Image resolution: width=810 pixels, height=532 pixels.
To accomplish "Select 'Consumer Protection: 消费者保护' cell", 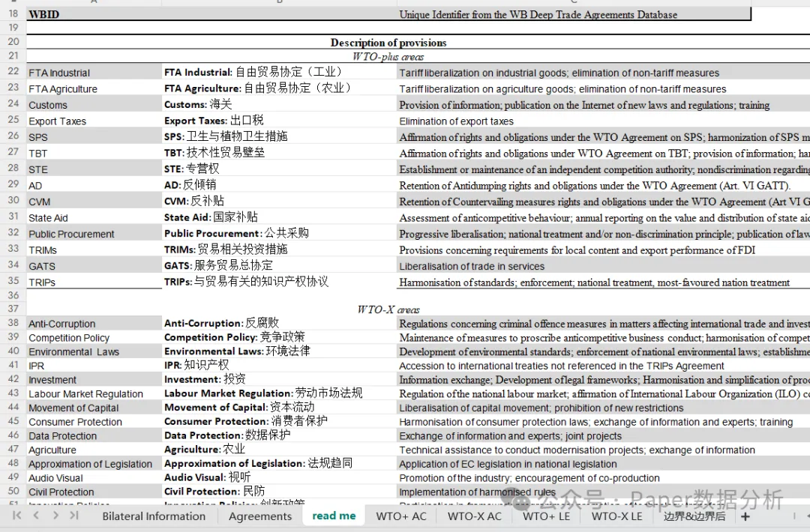I will click(279, 421).
